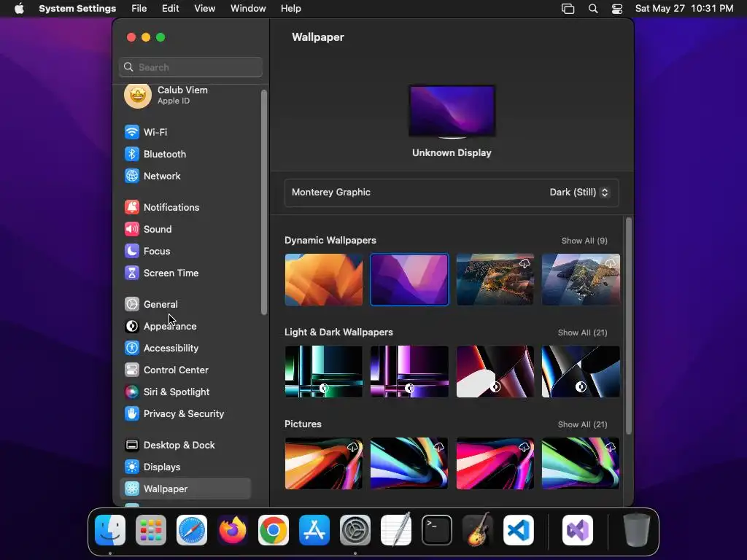This screenshot has width=747, height=560.
Task: Click the Wallpaper sidebar icon
Action: point(132,489)
